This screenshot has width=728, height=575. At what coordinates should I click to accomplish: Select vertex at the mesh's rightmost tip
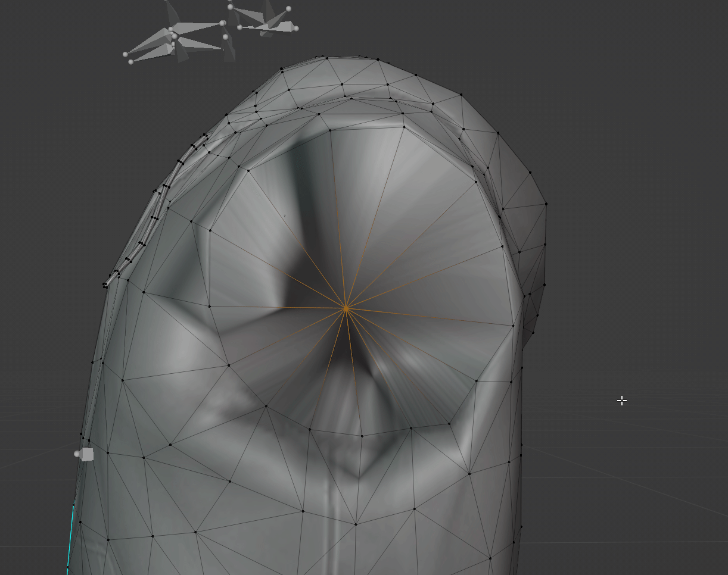pyautogui.click(x=546, y=204)
